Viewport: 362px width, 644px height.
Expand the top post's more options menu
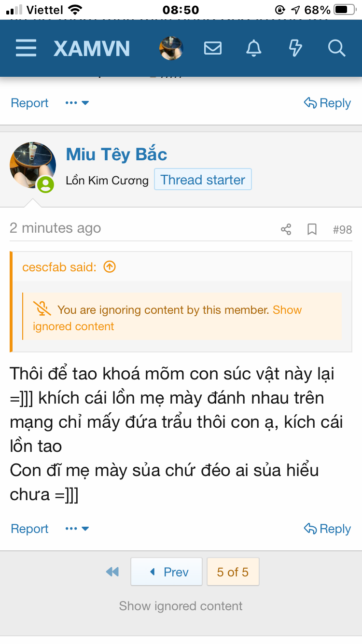[x=77, y=103]
